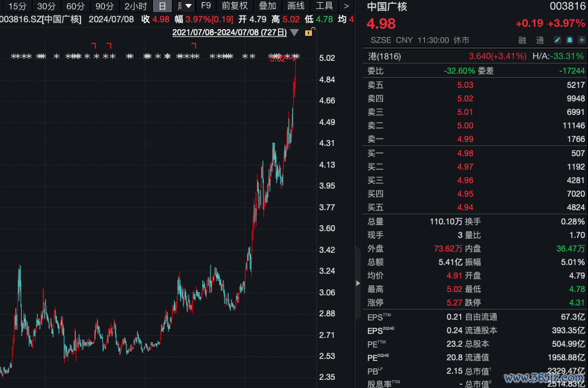Click the PE TTM value 23.2
The image size is (588, 388).
[455, 344]
